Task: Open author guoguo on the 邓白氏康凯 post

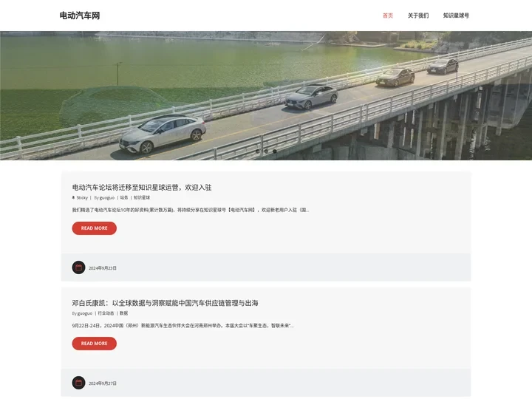Action: pos(85,313)
